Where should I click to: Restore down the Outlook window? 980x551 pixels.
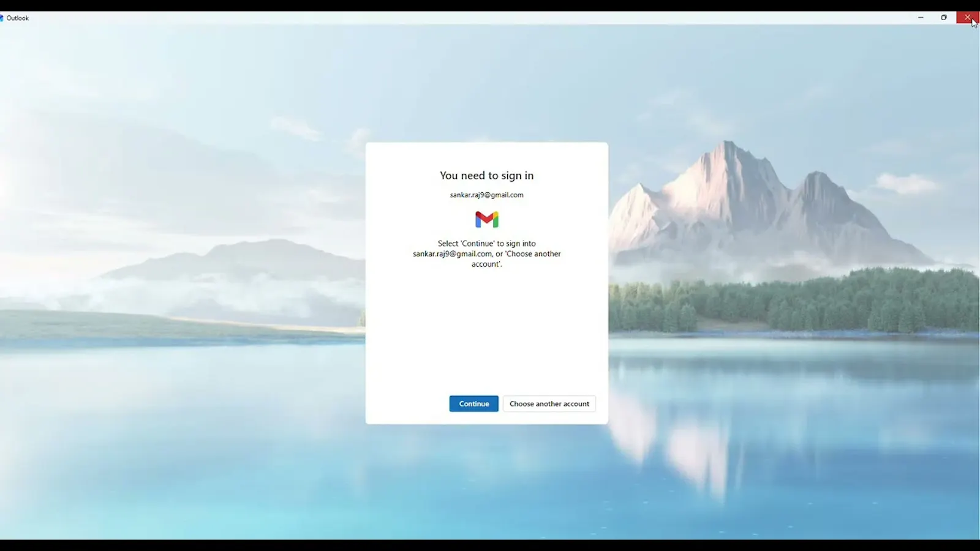pyautogui.click(x=944, y=17)
